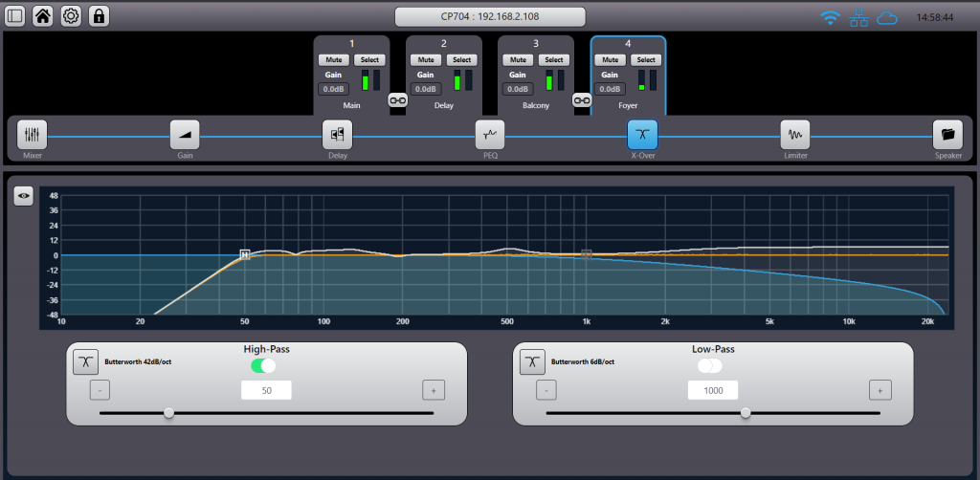The width and height of the screenshot is (980, 480).
Task: Click the Balcony channel name label
Action: tap(536, 105)
